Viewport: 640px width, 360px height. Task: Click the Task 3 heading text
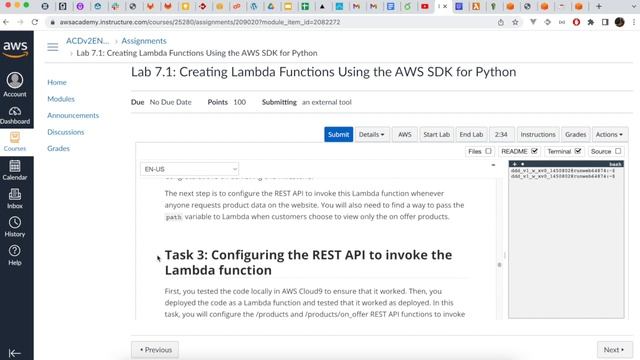(308, 262)
